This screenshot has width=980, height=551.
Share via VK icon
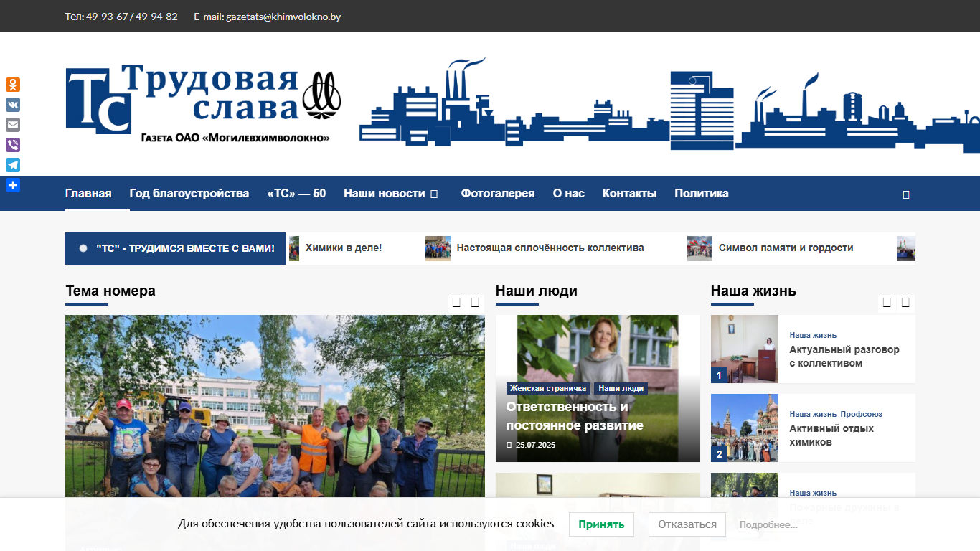point(13,105)
